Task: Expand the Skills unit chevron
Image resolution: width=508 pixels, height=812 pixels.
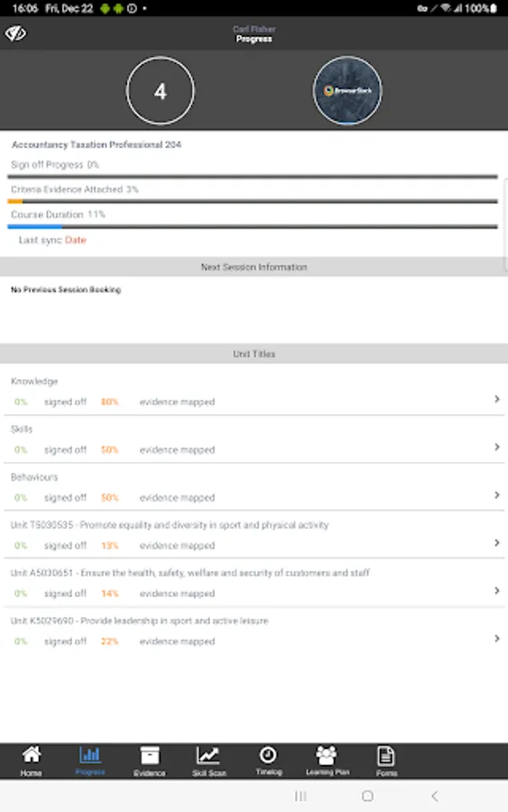Action: pyautogui.click(x=496, y=447)
